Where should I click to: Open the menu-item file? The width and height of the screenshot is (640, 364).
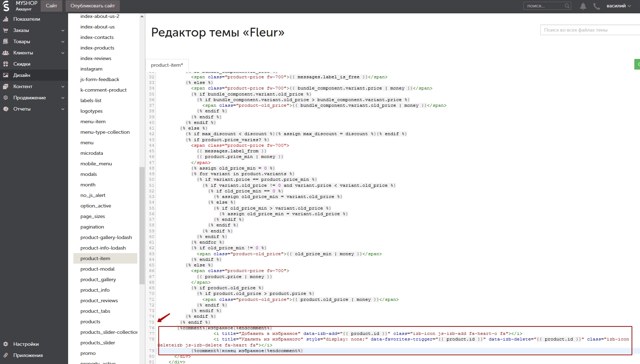coord(93,121)
